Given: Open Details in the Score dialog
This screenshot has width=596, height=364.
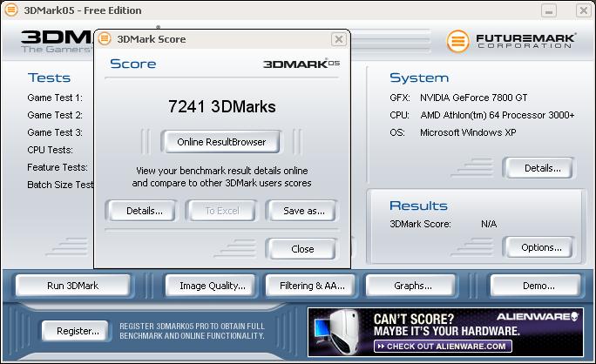Looking at the screenshot, I should click(144, 211).
